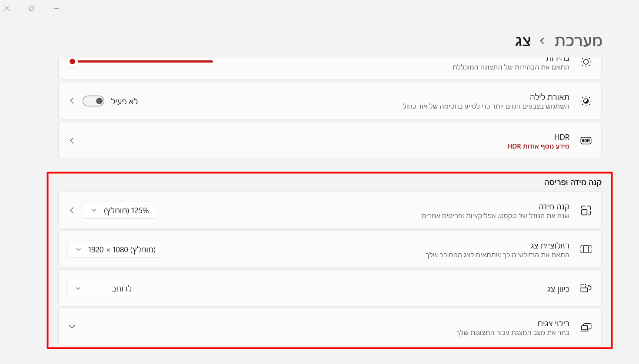This screenshot has height=364, width=639.
Task: Click the restore window button
Action: click(32, 8)
